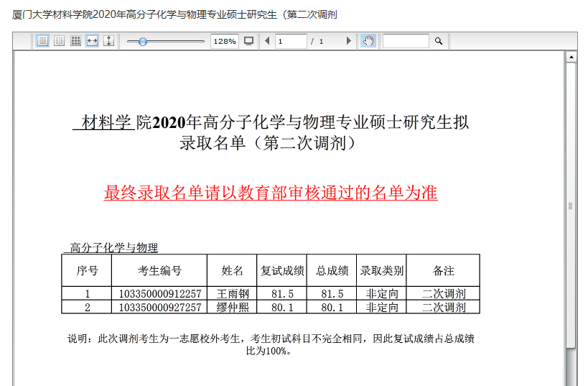The image size is (588, 386).
Task: Click the current page number field
Action: tap(291, 42)
